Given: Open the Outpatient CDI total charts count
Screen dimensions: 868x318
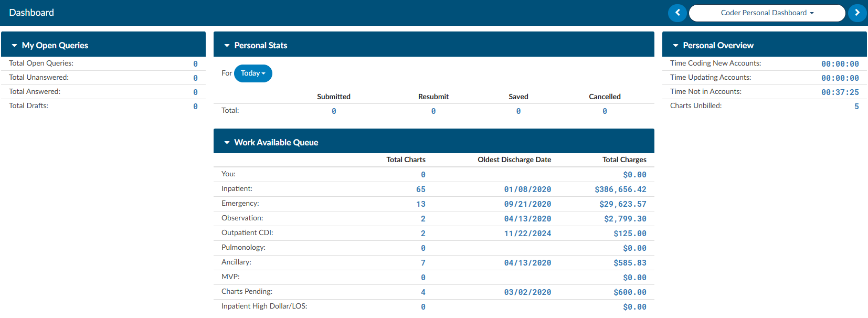Looking at the screenshot, I should point(423,233).
